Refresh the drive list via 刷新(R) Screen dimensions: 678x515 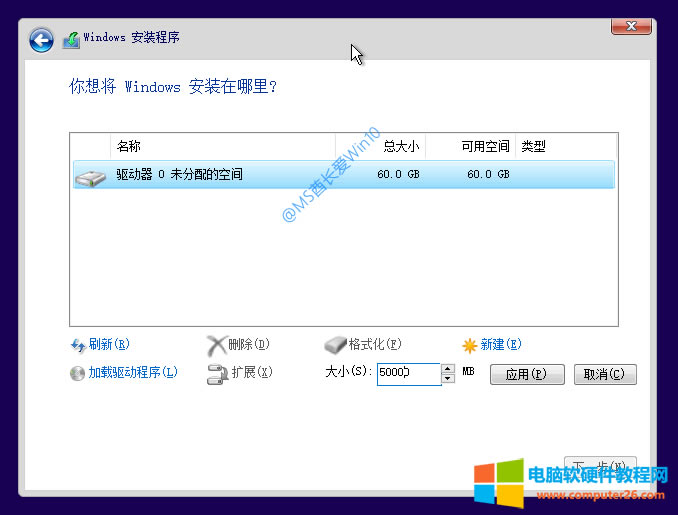(x=109, y=345)
